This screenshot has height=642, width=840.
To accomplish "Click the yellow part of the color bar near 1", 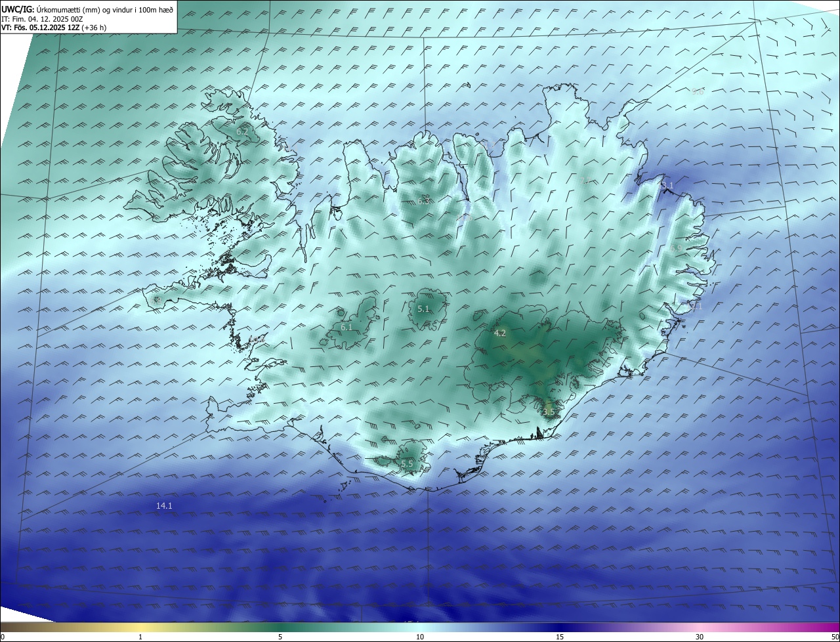I will (x=140, y=627).
